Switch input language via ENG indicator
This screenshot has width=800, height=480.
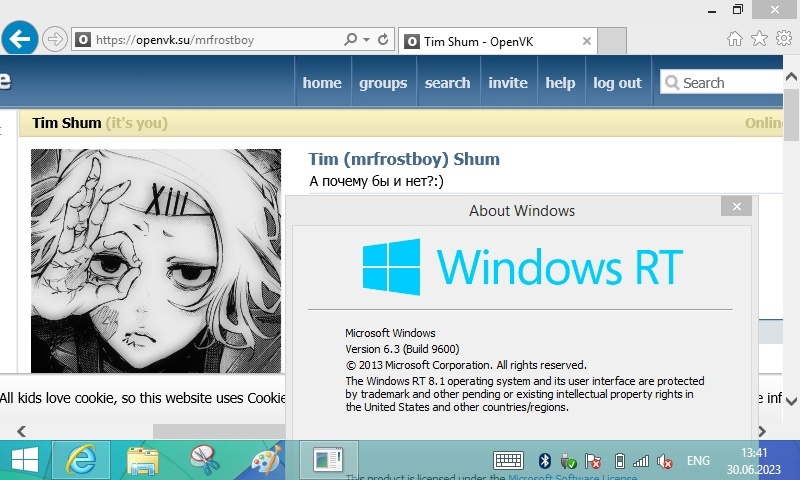[698, 461]
